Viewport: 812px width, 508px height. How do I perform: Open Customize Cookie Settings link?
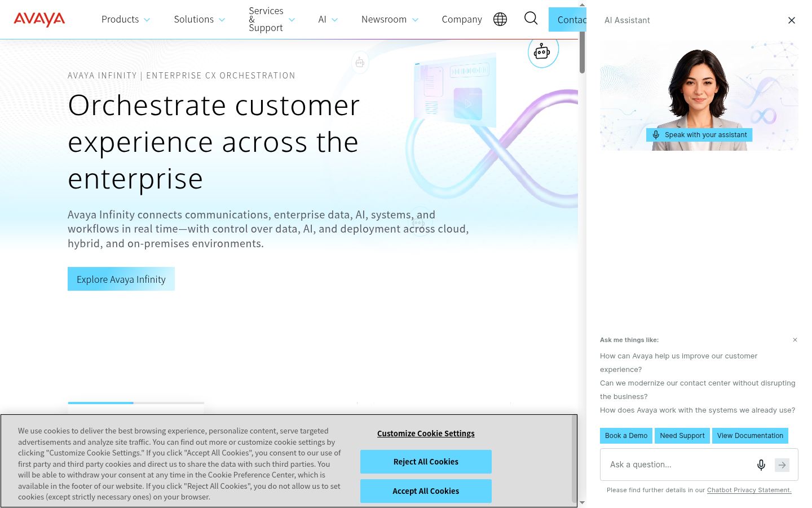426,433
